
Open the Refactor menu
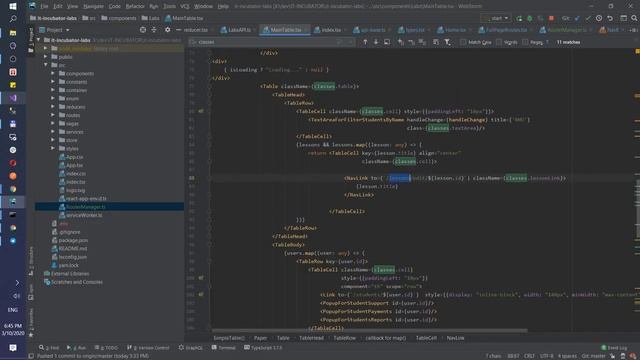pyautogui.click(x=135, y=6)
